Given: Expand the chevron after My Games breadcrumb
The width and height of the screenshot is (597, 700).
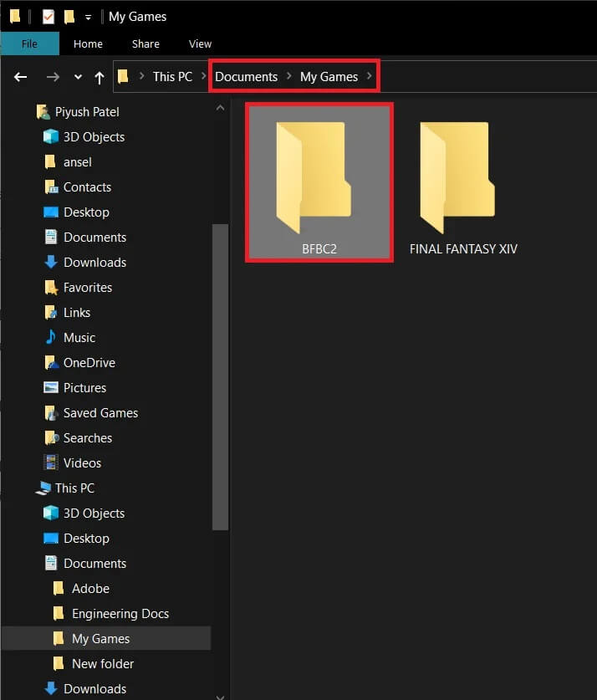Looking at the screenshot, I should (369, 76).
